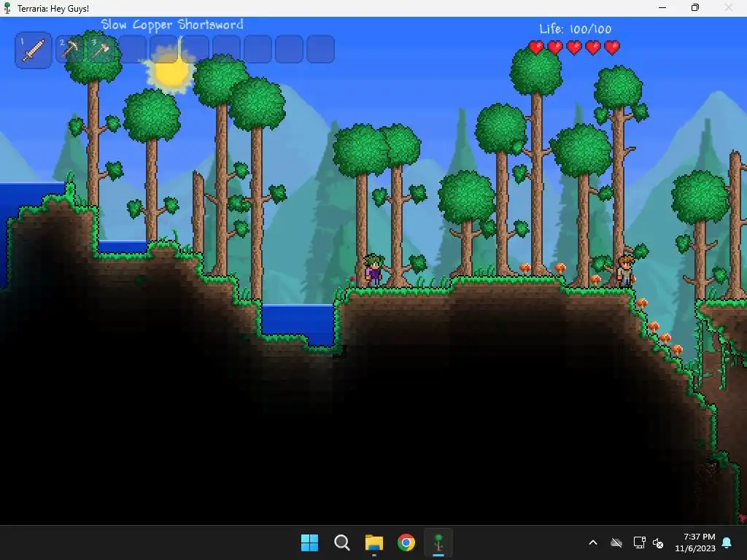747x560 pixels.
Task: Open File Explorer from the taskbar
Action: tap(374, 542)
